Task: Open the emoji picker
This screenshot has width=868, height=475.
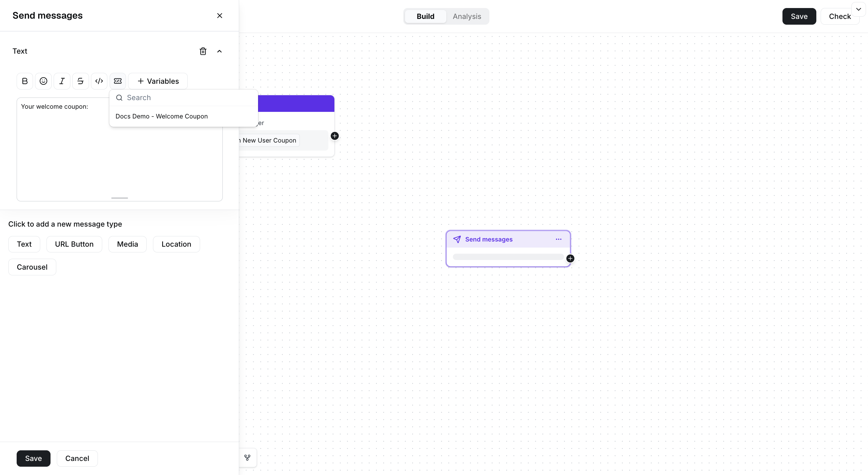Action: pos(43,81)
